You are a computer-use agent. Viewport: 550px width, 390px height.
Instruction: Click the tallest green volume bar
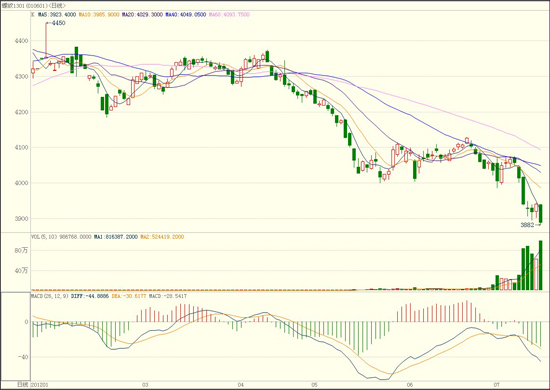(541, 265)
